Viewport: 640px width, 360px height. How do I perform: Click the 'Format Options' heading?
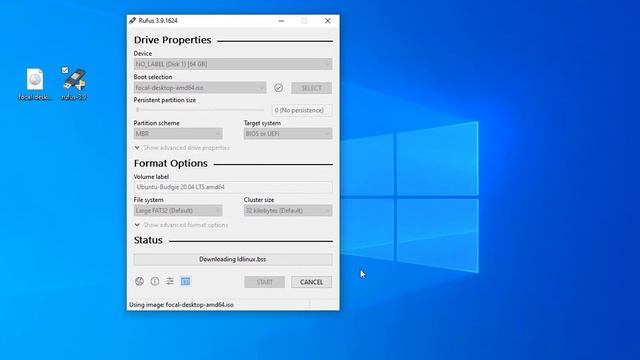171,163
